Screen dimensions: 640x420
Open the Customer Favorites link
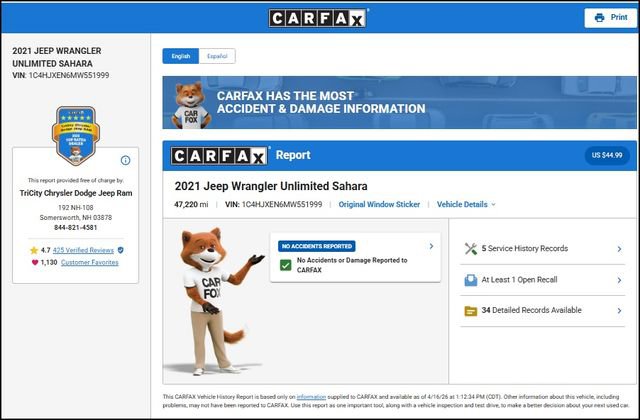pos(89,262)
